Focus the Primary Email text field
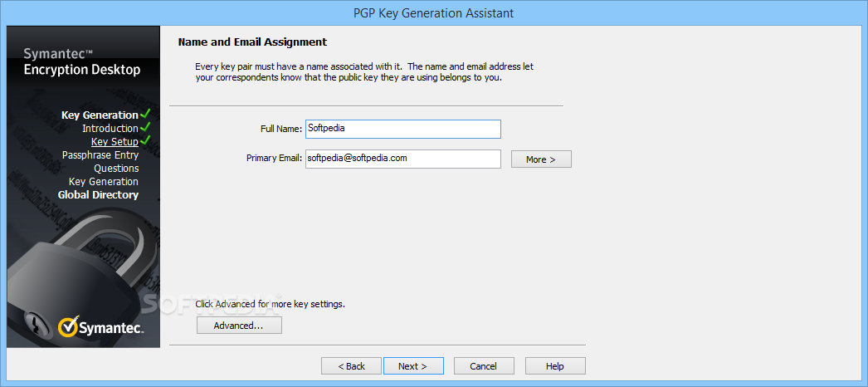The height and width of the screenshot is (387, 868). (403, 159)
